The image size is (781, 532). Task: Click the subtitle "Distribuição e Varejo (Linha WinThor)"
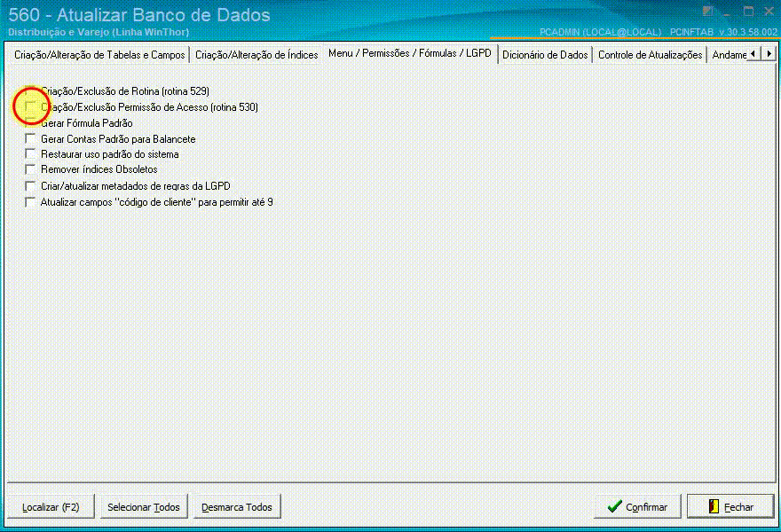[99, 32]
